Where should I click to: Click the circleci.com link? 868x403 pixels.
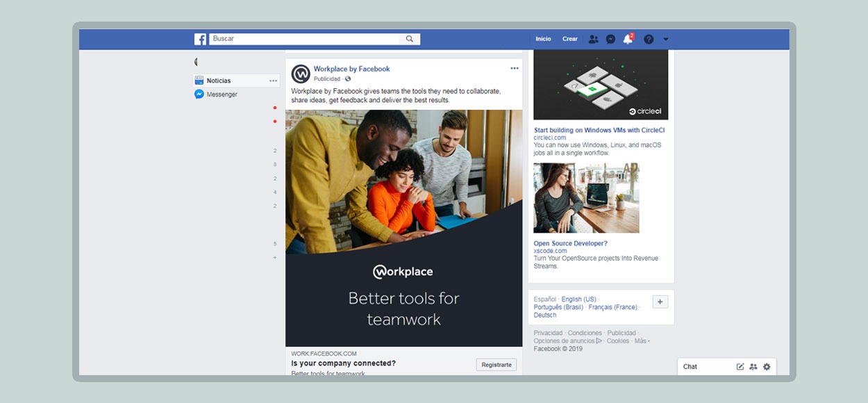coord(550,138)
